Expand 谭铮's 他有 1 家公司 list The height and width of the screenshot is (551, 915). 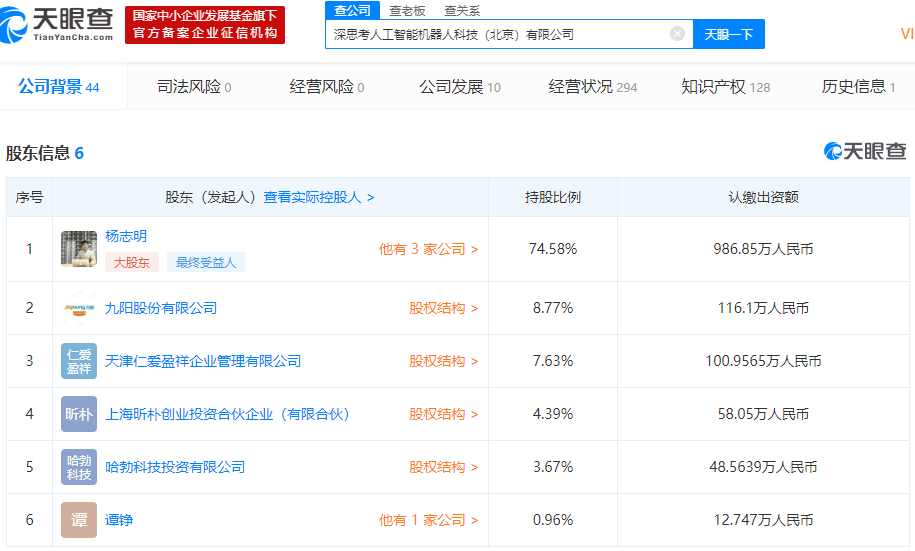(x=428, y=520)
